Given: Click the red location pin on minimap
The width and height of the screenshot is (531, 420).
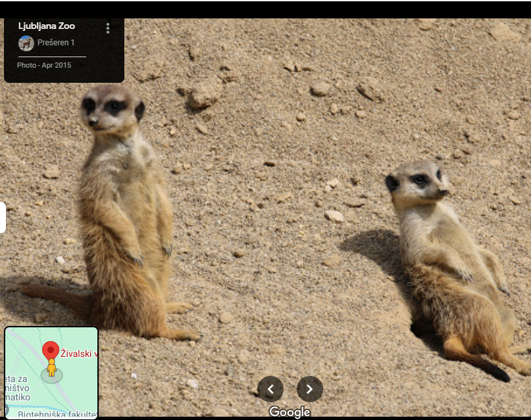Looking at the screenshot, I should [51, 350].
